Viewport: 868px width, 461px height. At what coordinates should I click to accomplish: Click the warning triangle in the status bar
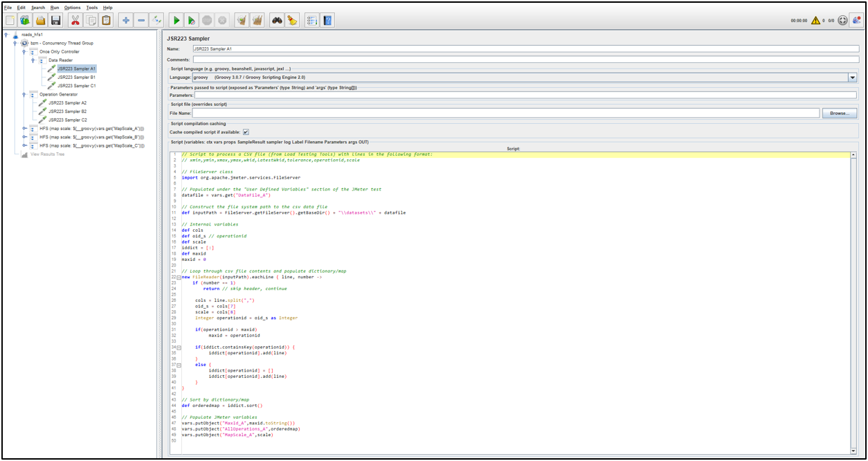(816, 20)
